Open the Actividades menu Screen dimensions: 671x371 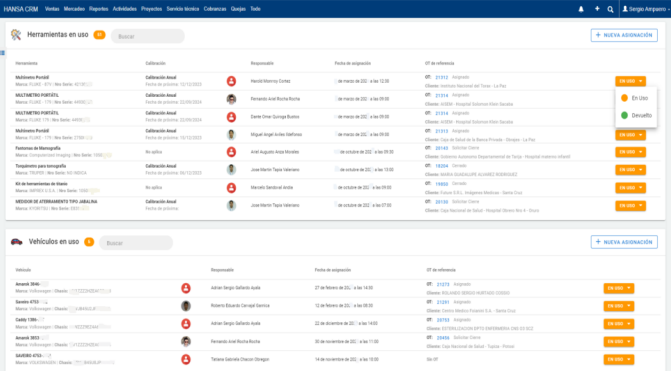[x=125, y=9]
